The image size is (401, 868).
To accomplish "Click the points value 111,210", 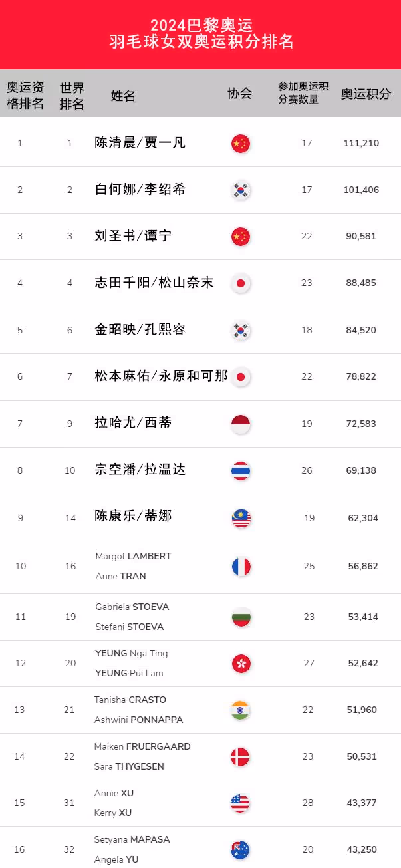I will pyautogui.click(x=362, y=143).
